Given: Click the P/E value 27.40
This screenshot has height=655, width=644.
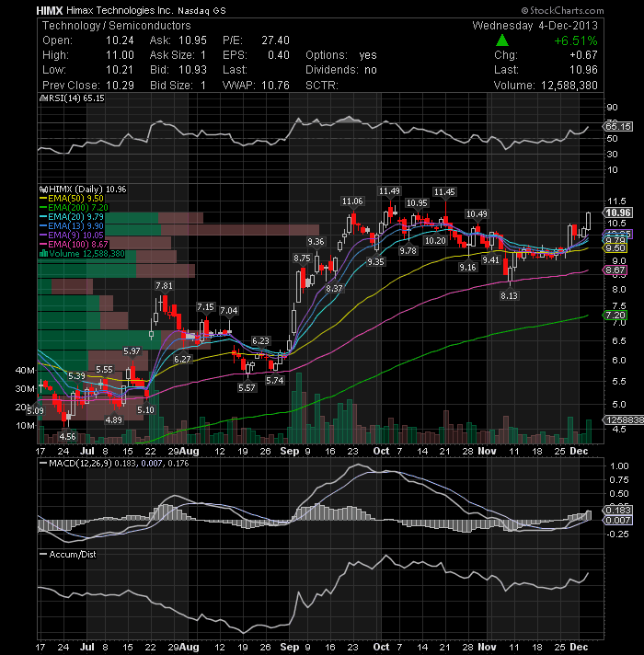Looking at the screenshot, I should 276,40.
